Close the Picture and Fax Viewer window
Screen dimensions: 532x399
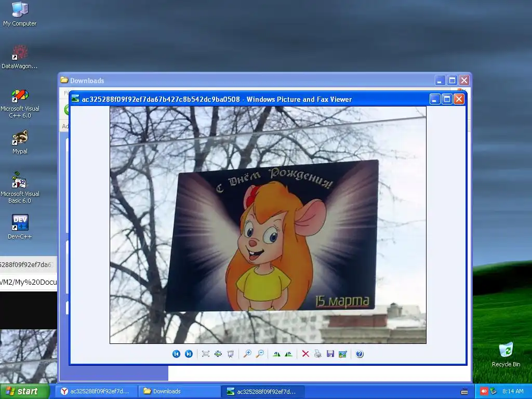459,99
